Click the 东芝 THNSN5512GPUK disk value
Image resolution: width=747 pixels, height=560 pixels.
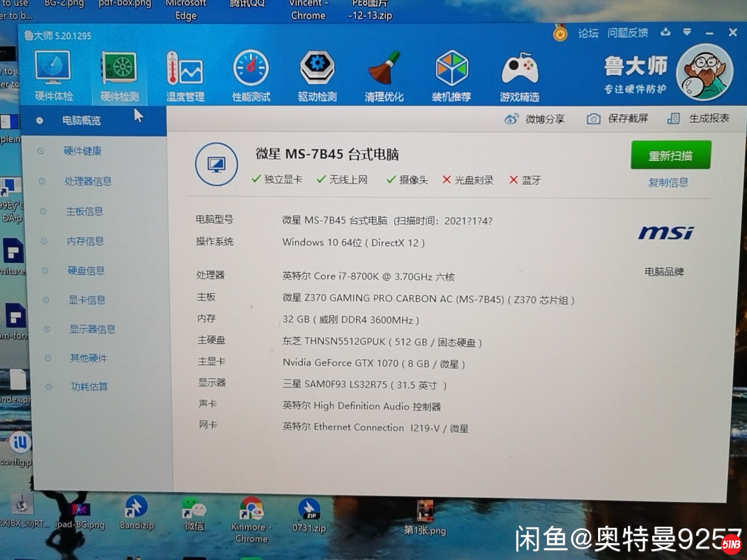point(382,342)
